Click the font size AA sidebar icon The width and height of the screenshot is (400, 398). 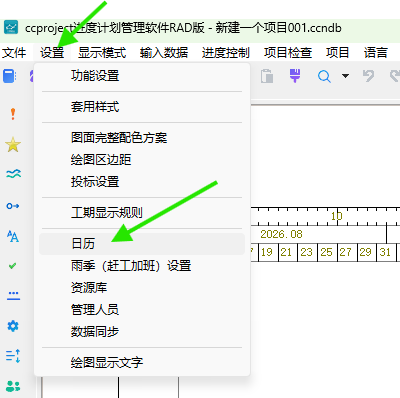point(13,236)
